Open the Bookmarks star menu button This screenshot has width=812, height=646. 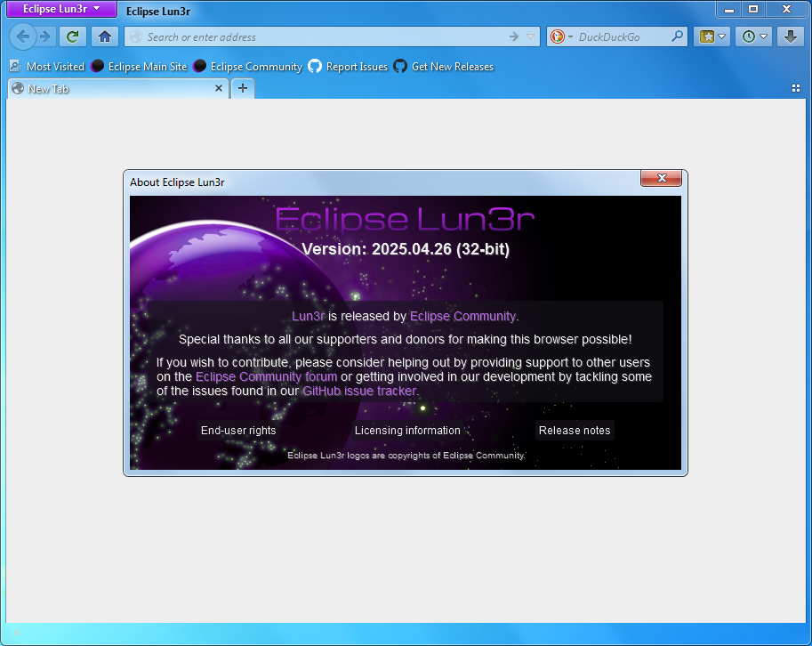[x=712, y=36]
